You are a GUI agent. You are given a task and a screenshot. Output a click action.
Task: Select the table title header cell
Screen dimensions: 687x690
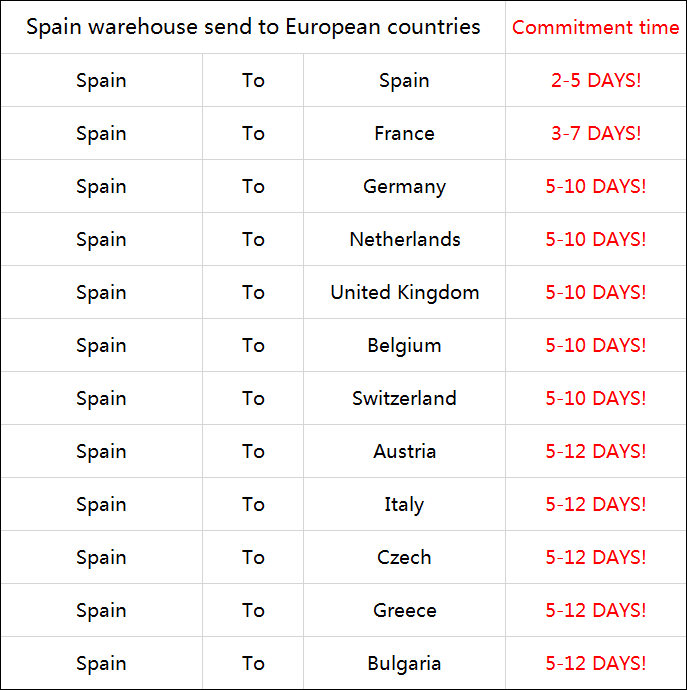[x=253, y=27]
